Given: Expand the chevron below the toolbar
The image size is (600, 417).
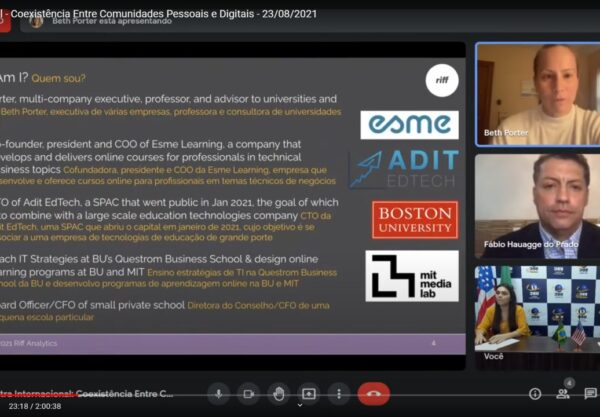Looking at the screenshot, I should [299, 406].
